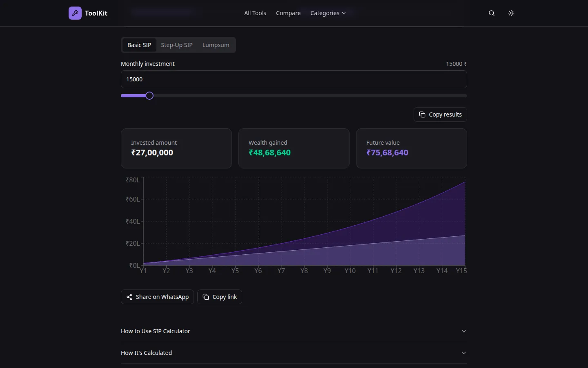Go to All Tools page
The image size is (588, 368).
pyautogui.click(x=255, y=13)
